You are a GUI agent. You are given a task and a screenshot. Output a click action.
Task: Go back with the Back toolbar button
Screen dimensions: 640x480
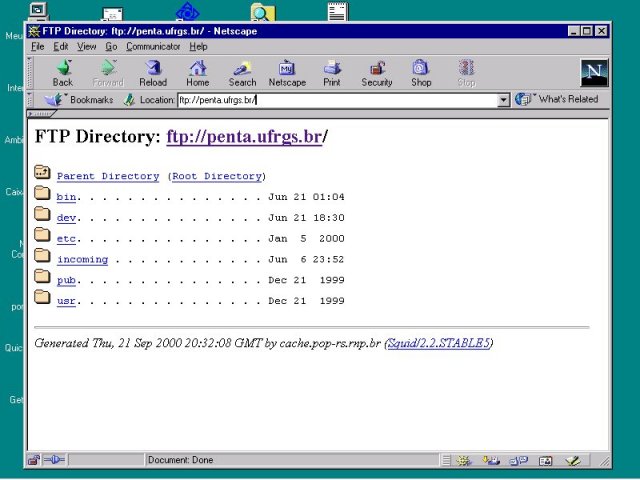[x=63, y=73]
